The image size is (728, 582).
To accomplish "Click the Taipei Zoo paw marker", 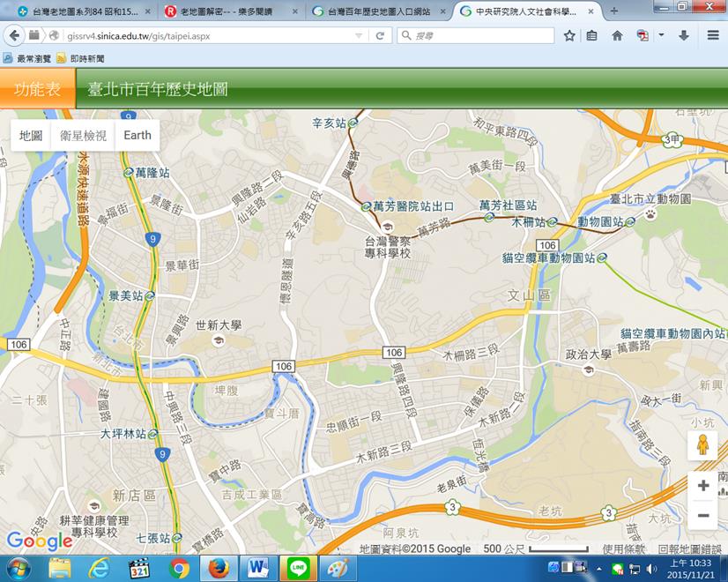I will pos(650,214).
